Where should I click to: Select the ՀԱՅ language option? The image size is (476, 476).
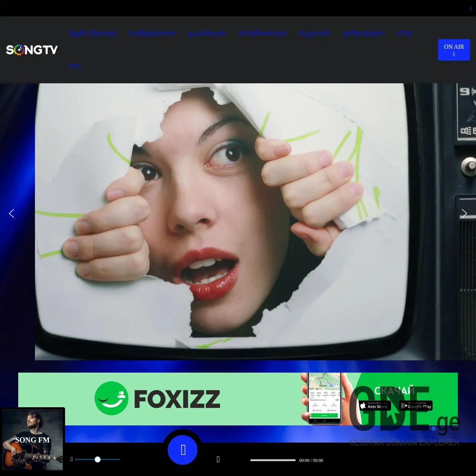[404, 33]
